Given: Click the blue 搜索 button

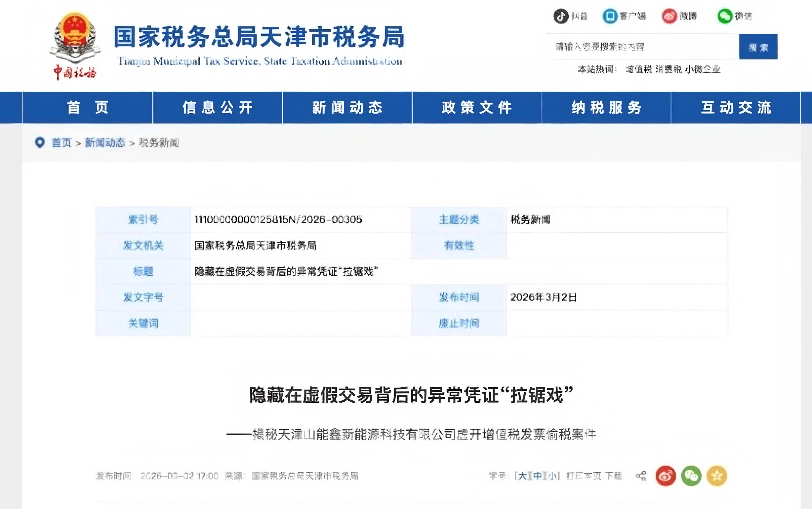Looking at the screenshot, I should click(x=758, y=47).
